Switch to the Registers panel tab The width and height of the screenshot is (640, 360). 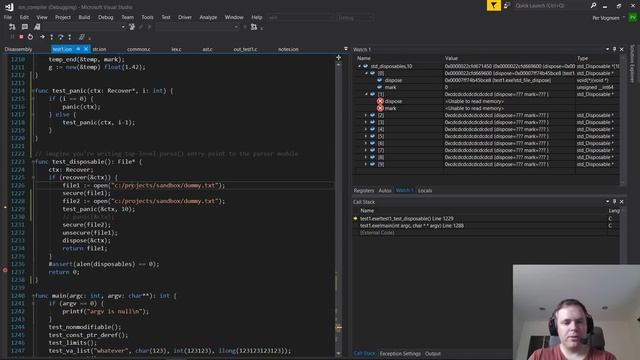pyautogui.click(x=364, y=191)
